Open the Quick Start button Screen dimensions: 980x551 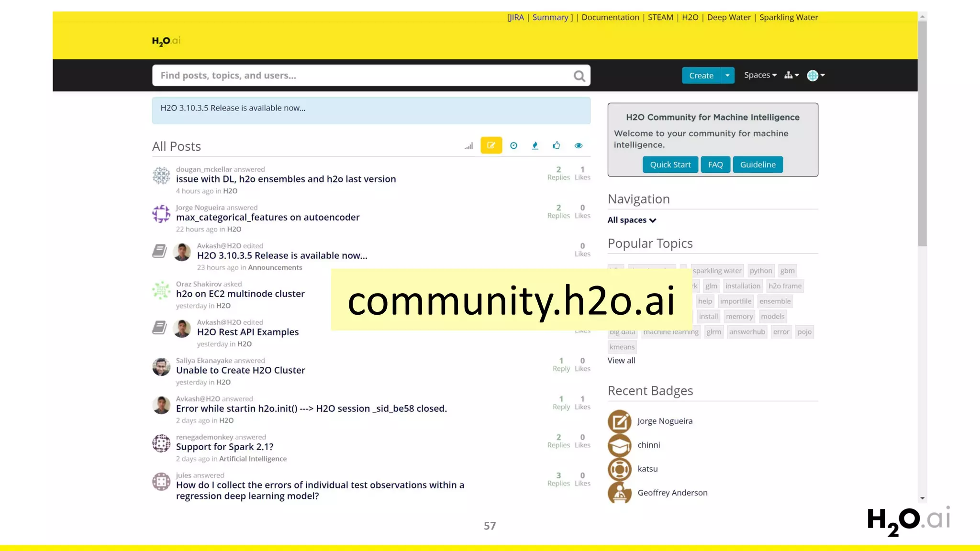pyautogui.click(x=670, y=165)
